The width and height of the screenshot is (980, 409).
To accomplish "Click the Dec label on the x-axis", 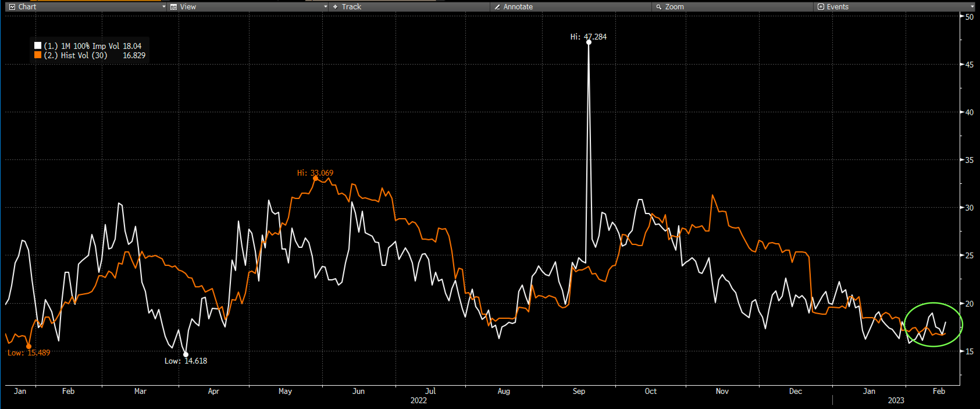I will click(796, 391).
